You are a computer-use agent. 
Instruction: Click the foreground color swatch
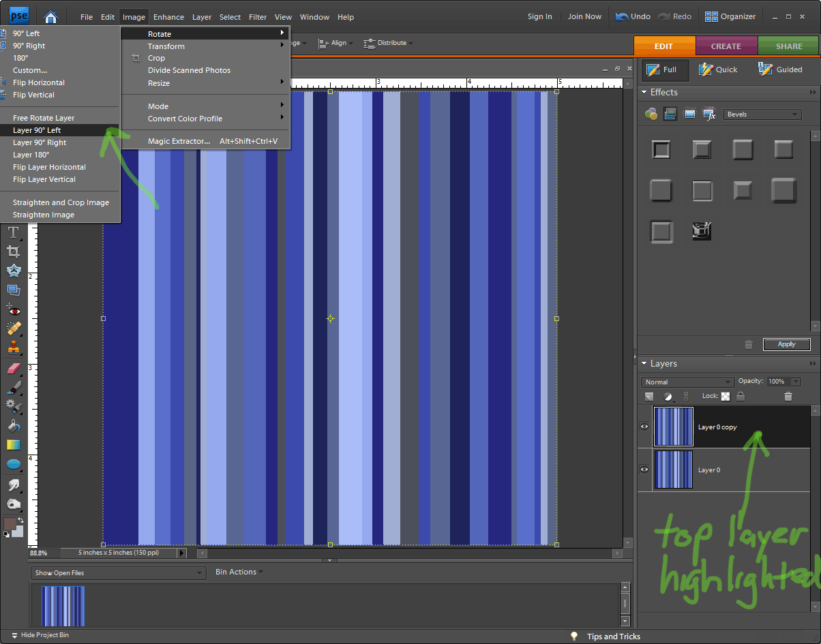[10, 523]
